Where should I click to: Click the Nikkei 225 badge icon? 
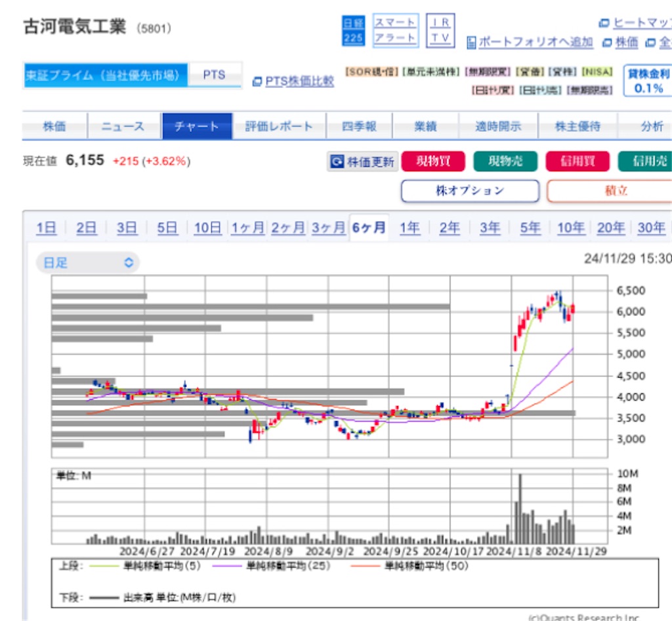pyautogui.click(x=353, y=30)
